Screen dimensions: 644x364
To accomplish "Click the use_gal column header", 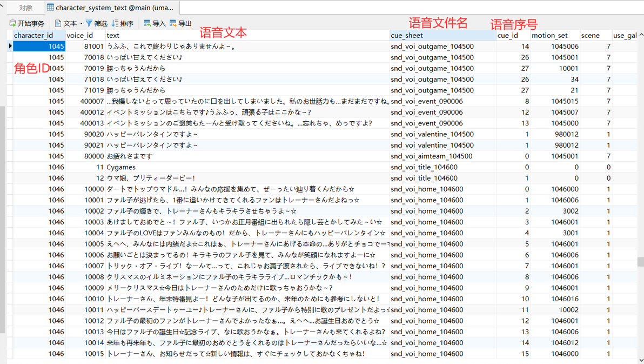I will point(625,35).
